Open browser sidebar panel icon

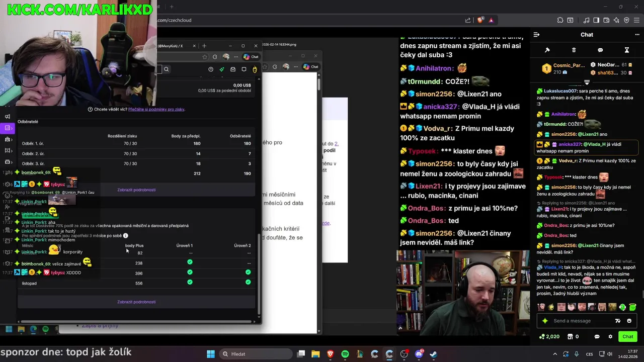click(596, 20)
